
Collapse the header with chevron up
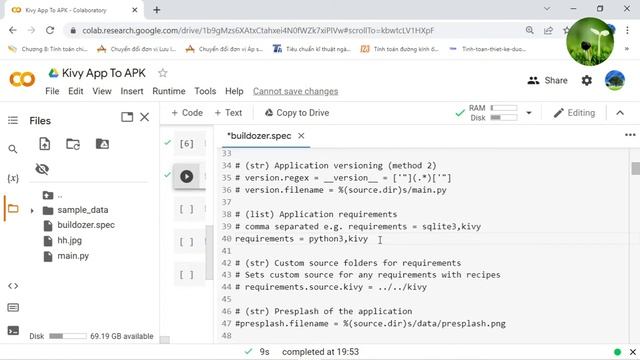point(620,113)
